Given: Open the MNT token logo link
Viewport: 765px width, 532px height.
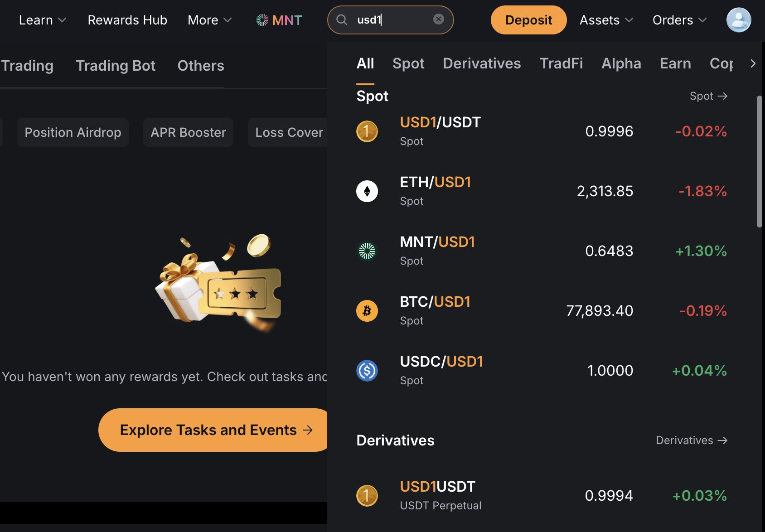Looking at the screenshot, I should point(279,20).
